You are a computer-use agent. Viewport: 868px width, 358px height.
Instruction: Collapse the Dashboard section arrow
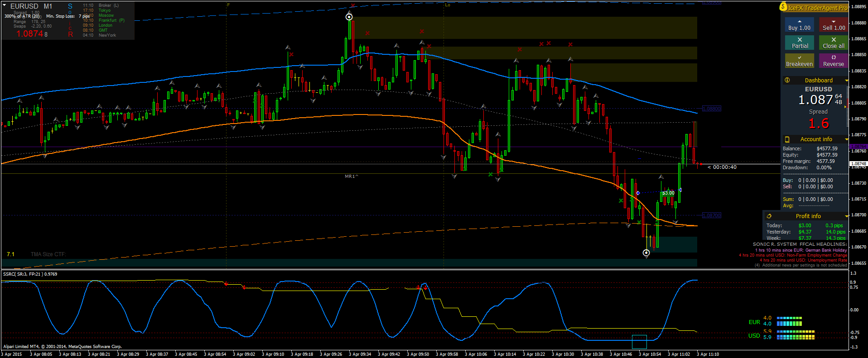(846, 81)
